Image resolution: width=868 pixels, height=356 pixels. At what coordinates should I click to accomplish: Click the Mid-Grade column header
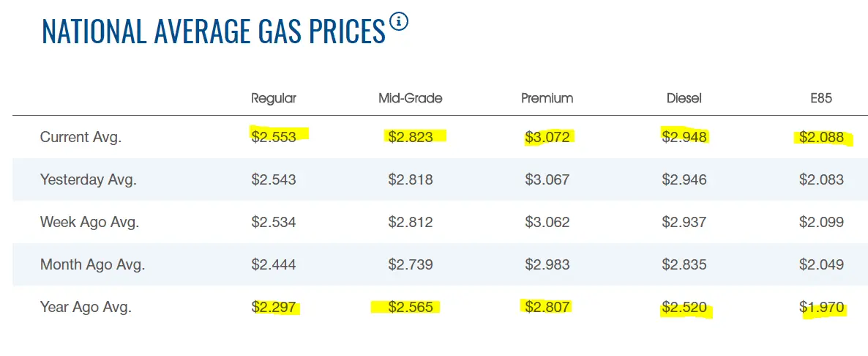[411, 98]
